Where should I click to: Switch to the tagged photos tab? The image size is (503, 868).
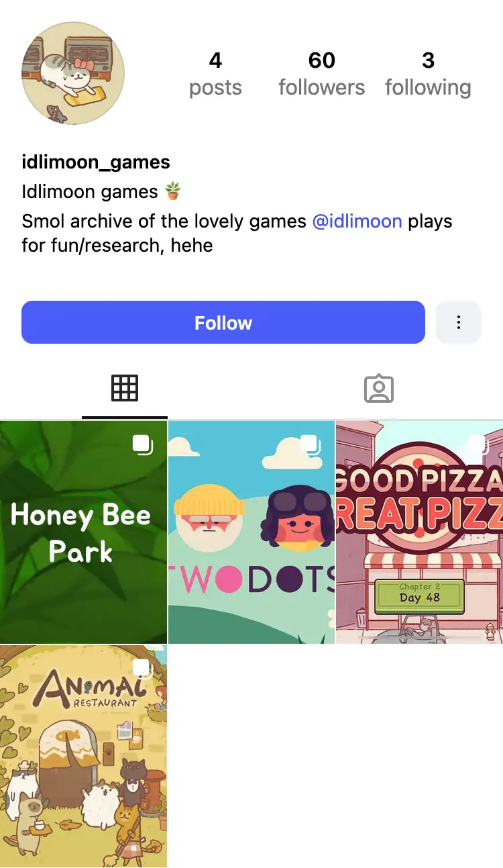[x=379, y=388]
